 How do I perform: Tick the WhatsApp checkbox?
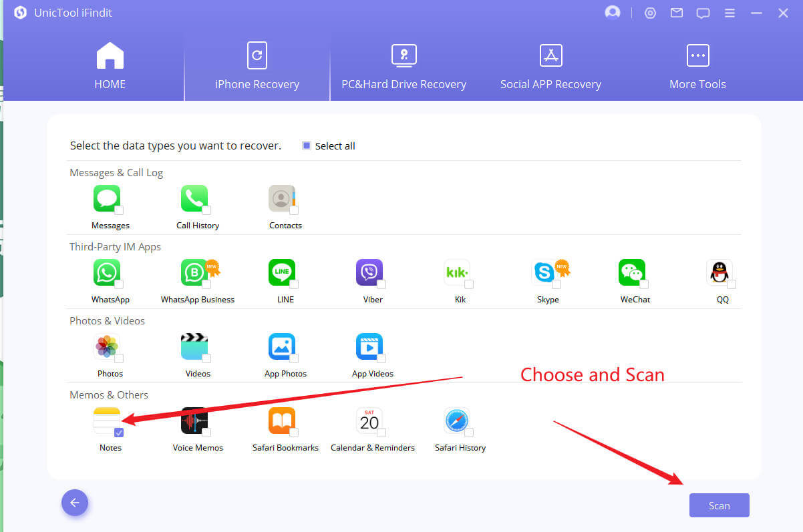[119, 284]
